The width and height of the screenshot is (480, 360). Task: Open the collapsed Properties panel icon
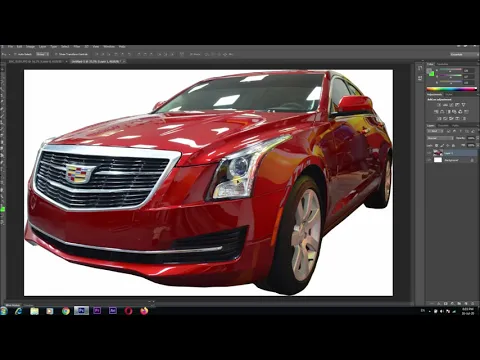tap(420, 78)
